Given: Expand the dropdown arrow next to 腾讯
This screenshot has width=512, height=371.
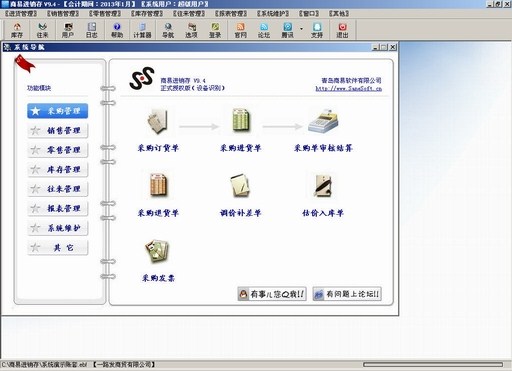Looking at the screenshot, I should coord(301,29).
